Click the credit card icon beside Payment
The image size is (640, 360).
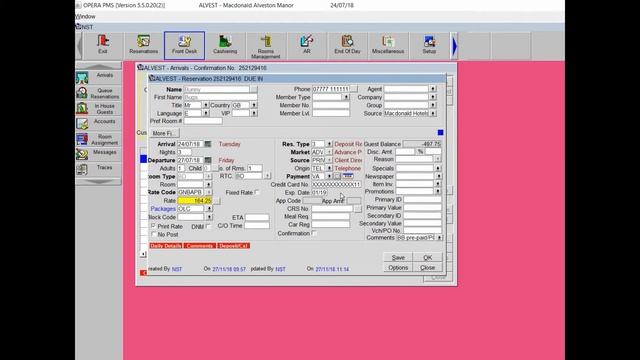[348, 176]
